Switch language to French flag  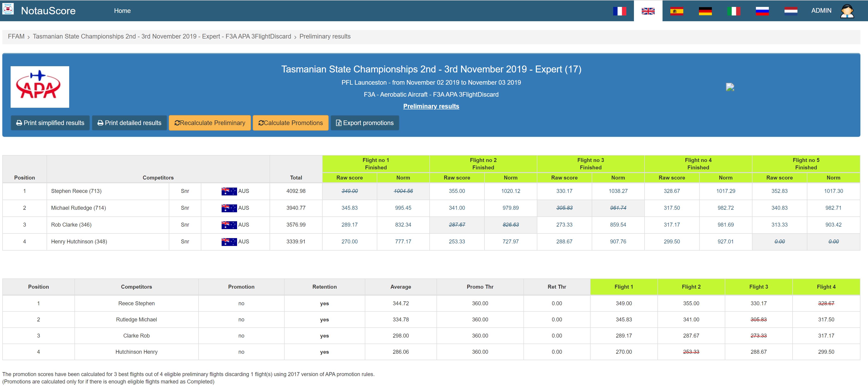coord(619,11)
